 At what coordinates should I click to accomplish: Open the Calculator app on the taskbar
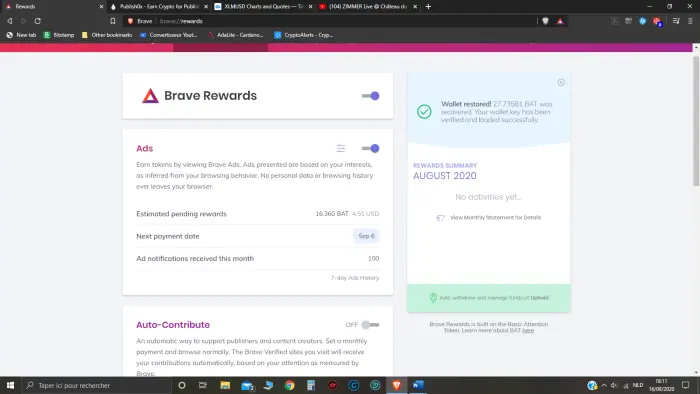click(311, 385)
